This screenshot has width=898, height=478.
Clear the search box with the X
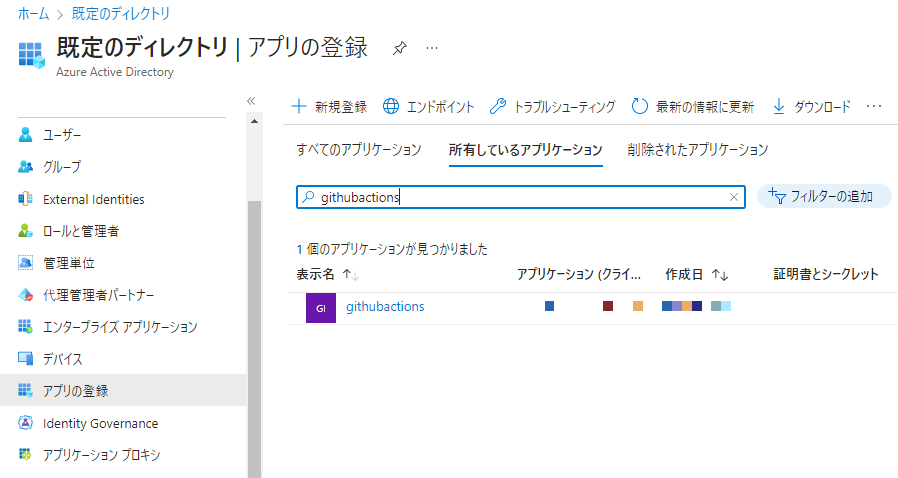pos(734,197)
